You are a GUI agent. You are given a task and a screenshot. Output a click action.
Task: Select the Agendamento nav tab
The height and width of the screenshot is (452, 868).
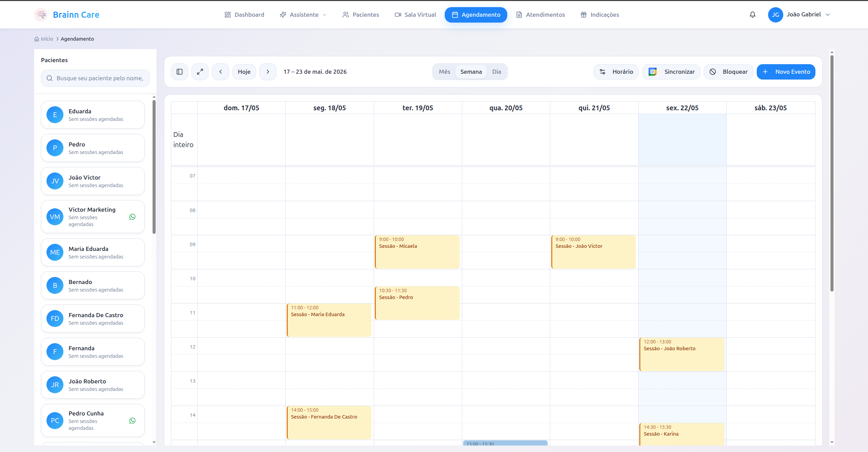coord(476,15)
